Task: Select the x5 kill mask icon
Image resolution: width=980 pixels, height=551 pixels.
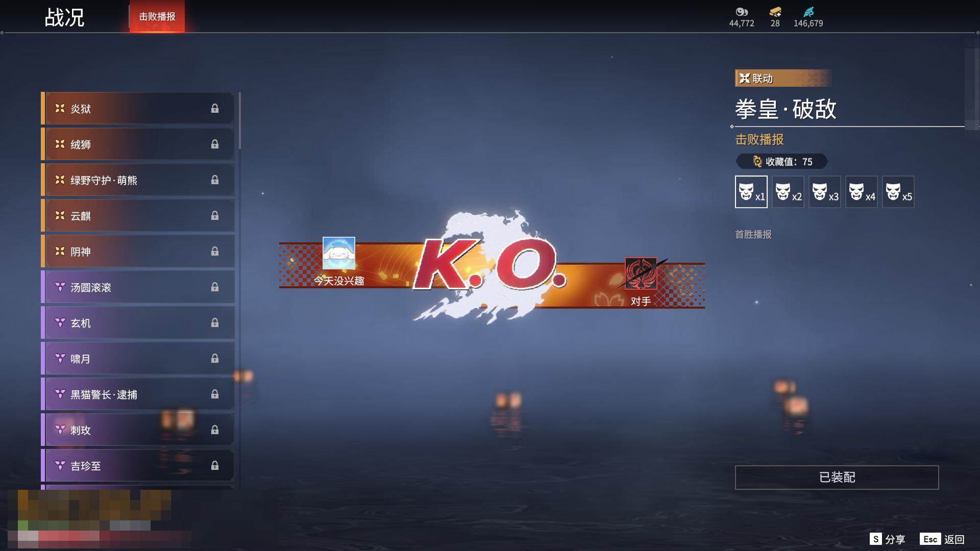Action: [x=898, y=192]
